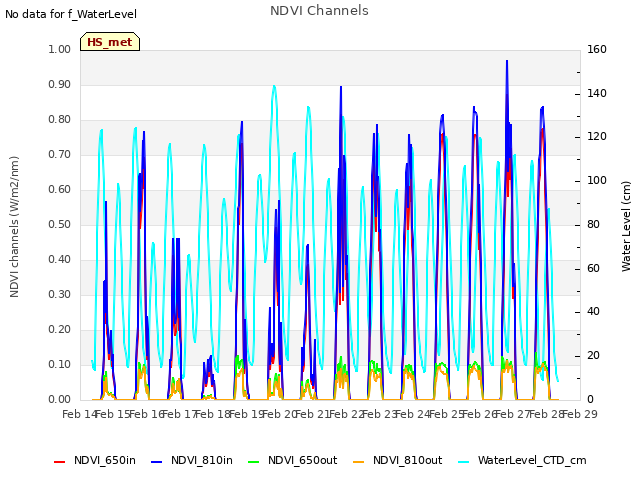The height and width of the screenshot is (480, 640).
Task: Select the NDVI_810out legend entry
Action: [x=398, y=461]
